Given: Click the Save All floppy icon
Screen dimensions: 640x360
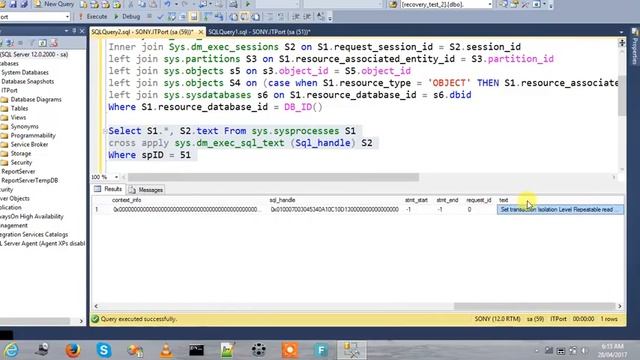Looking at the screenshot, I should (x=24, y=4).
